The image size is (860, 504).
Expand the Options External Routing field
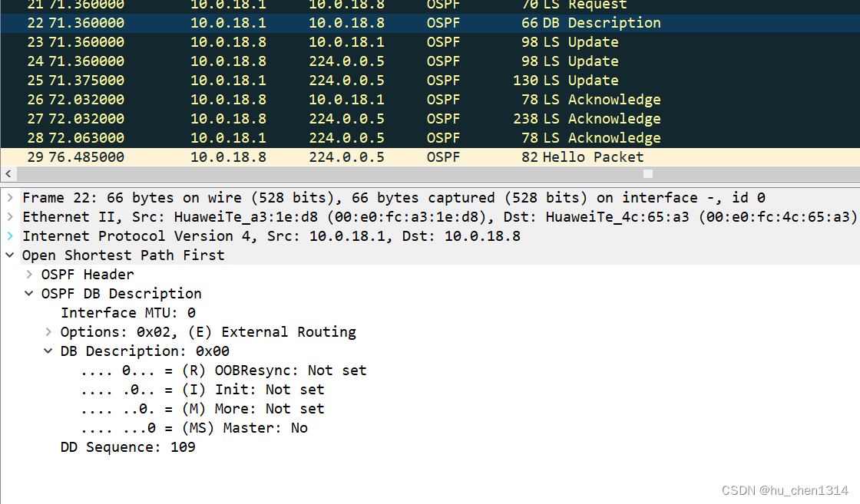pos(48,331)
